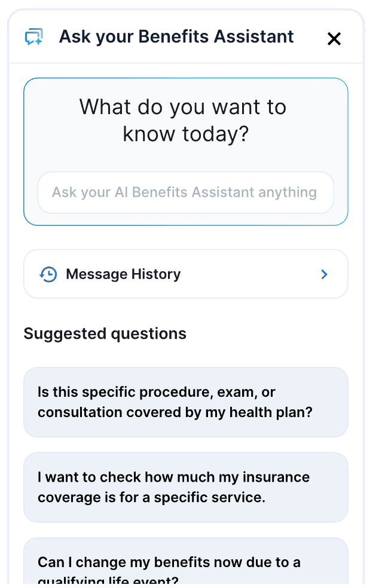This screenshot has width=385, height=588.
Task: Click the 'Is this specific procedure, exam, or' text
Action: tap(157, 392)
